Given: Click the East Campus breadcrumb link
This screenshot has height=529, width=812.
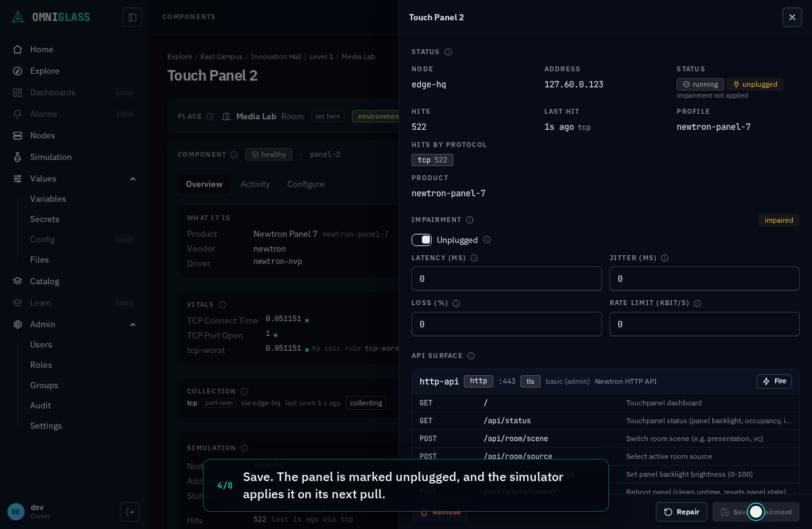Looking at the screenshot, I should 221,57.
